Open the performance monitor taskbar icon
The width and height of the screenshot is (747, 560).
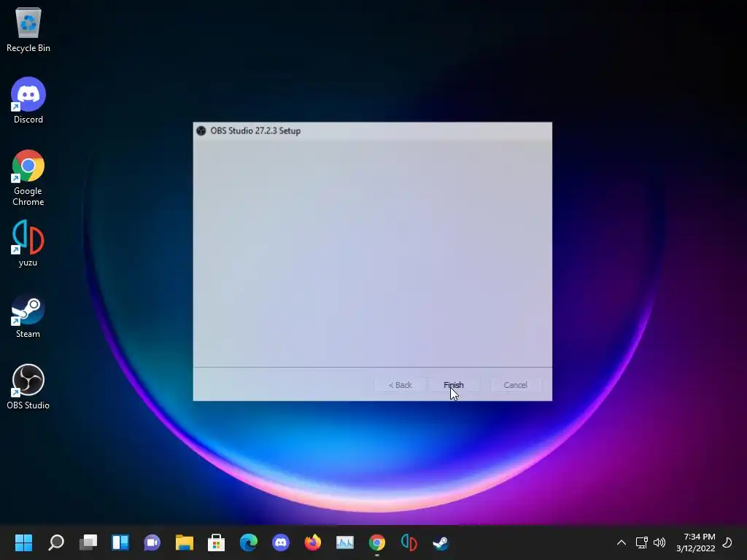(x=345, y=542)
